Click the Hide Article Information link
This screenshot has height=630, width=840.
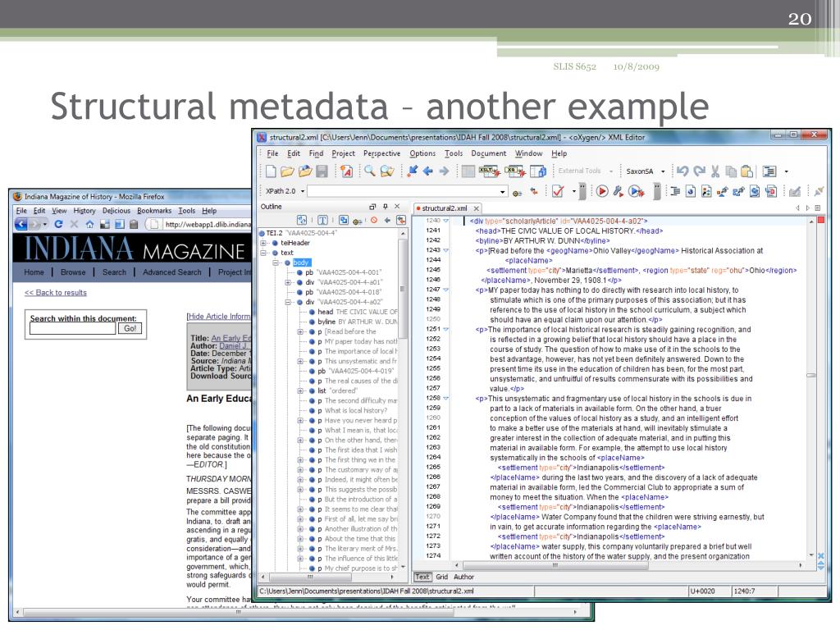coord(218,317)
